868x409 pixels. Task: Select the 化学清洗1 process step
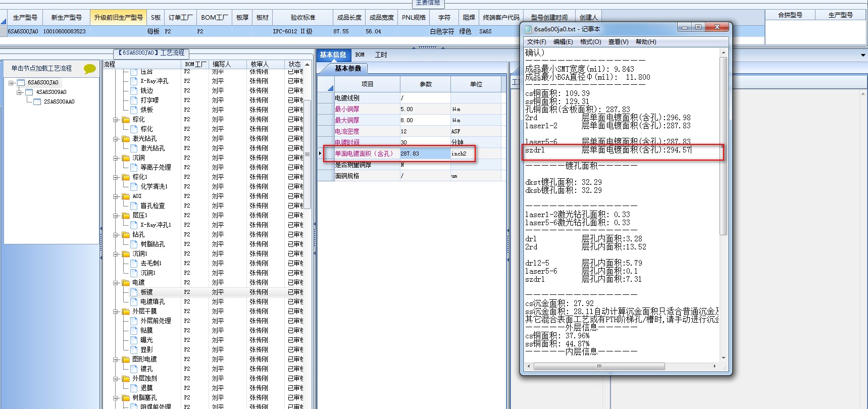tap(154, 187)
